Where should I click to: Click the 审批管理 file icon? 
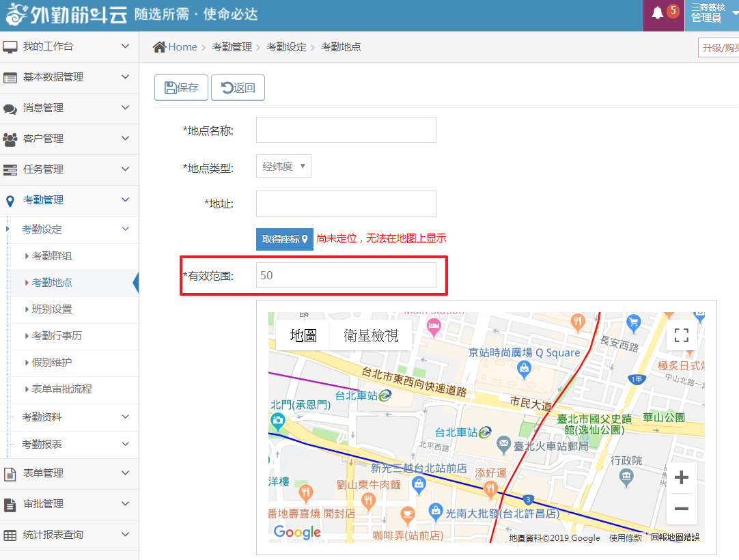(10, 505)
